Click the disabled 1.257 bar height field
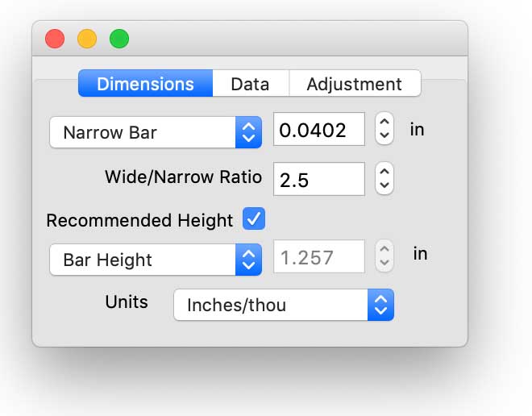 tap(319, 256)
